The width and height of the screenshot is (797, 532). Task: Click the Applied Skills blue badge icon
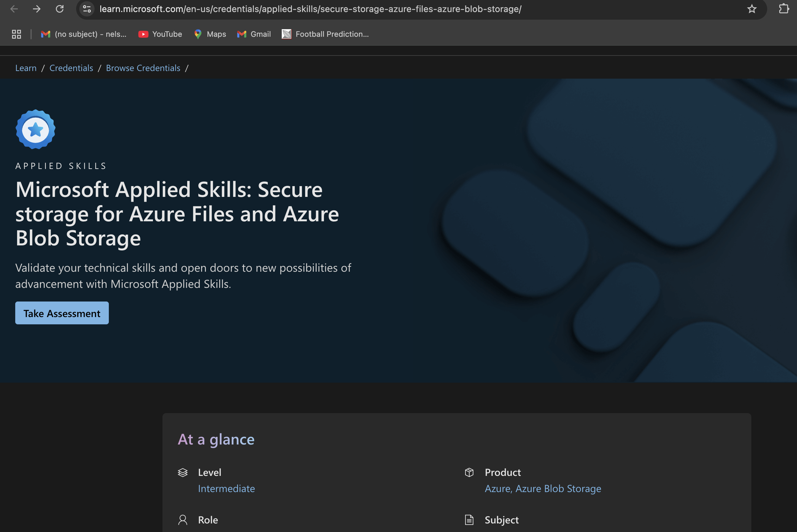coord(36,129)
